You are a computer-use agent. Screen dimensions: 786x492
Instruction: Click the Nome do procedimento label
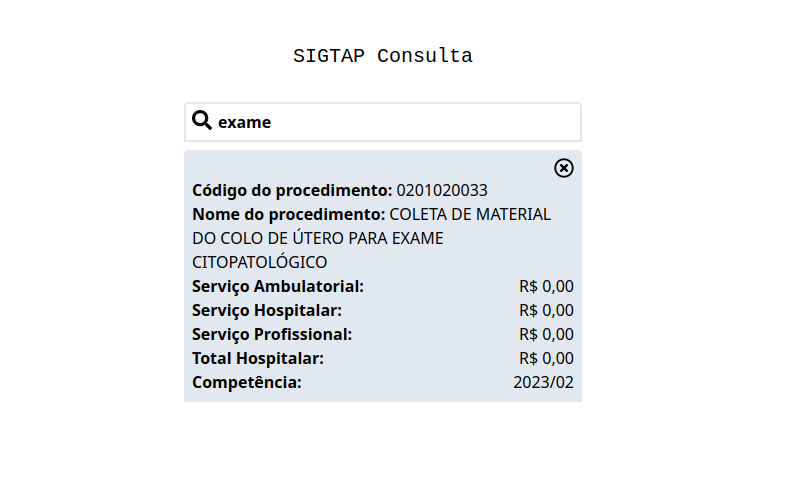coord(289,215)
